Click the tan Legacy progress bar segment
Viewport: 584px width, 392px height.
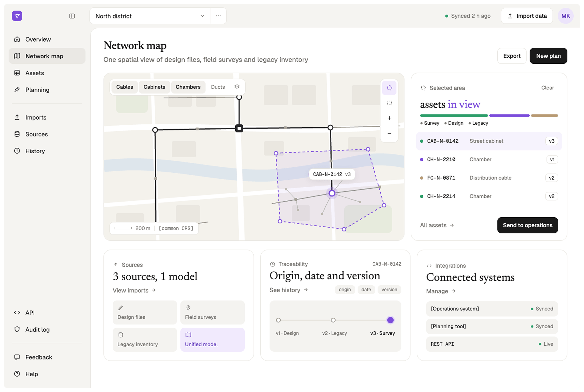tap(544, 116)
